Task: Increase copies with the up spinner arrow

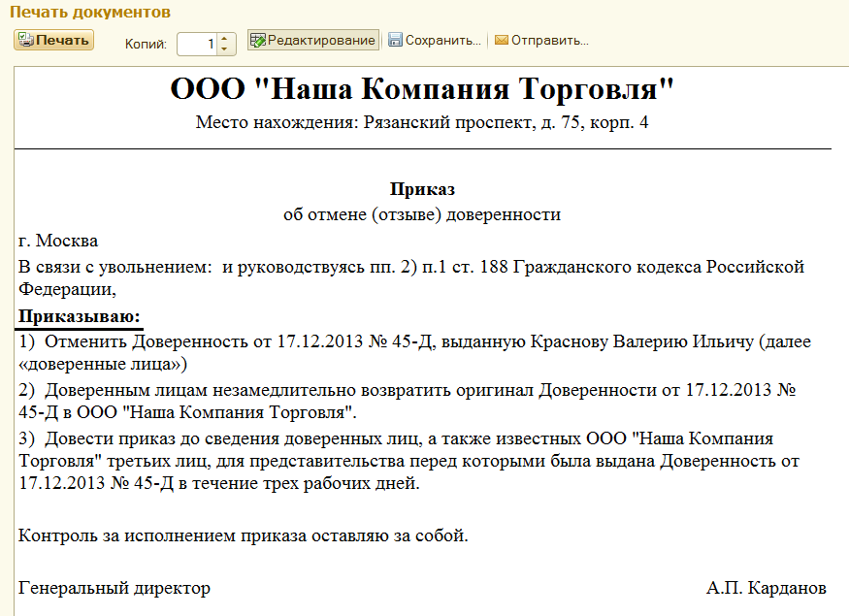Action: click(226, 38)
